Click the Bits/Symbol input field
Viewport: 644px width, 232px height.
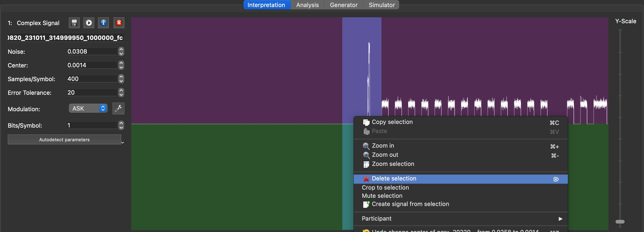[x=92, y=125]
